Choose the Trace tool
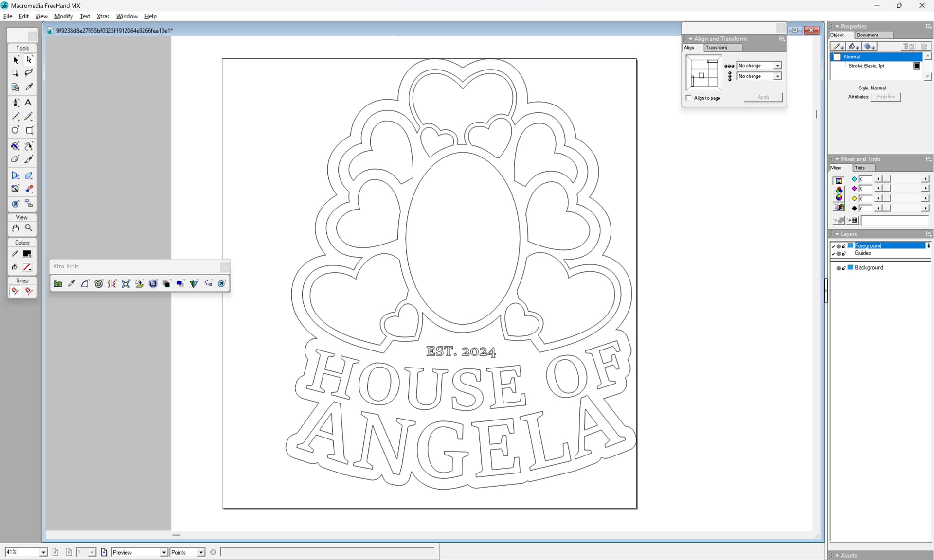 point(16,189)
